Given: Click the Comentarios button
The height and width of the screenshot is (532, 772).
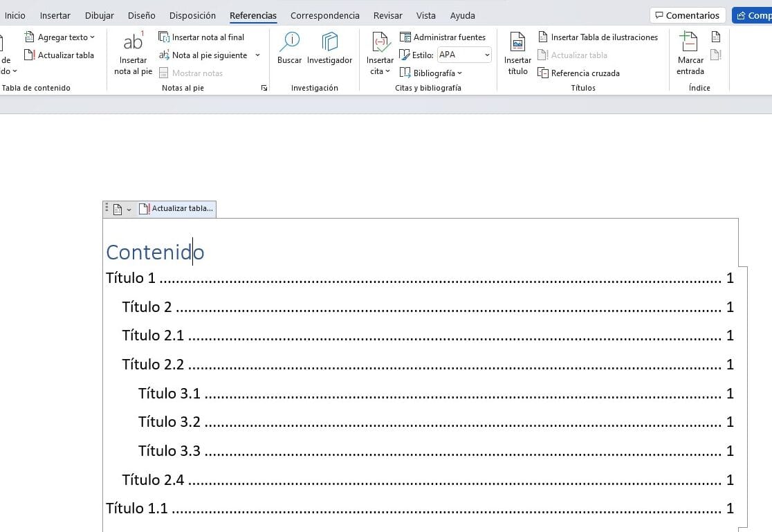Looking at the screenshot, I should (x=687, y=15).
